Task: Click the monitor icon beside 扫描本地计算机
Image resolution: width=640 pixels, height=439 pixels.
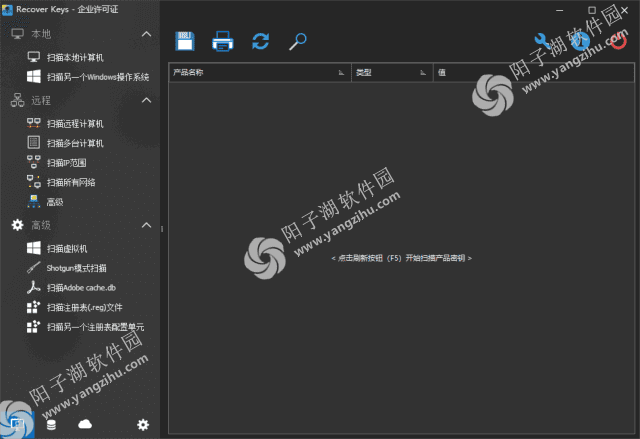Action: [33, 57]
